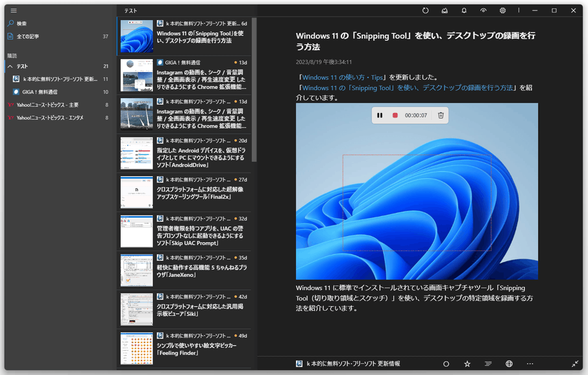
Task: Select Yahoo!ニュース・トピックス - エンタメ feed
Action: pos(58,117)
